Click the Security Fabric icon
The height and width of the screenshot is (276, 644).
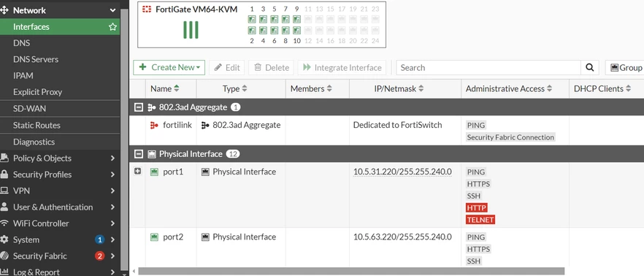(4, 256)
